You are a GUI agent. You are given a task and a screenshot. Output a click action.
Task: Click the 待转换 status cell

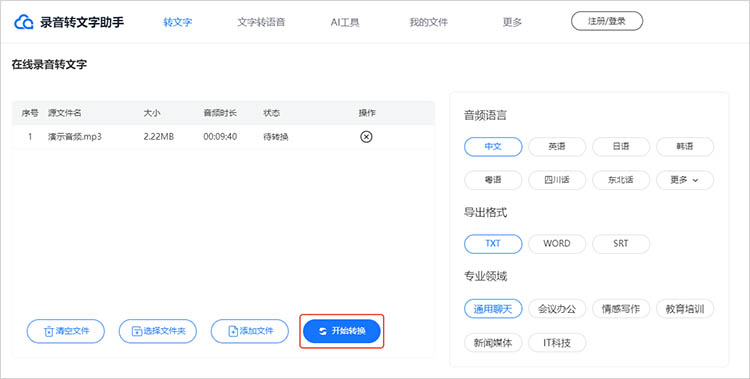coord(276,137)
